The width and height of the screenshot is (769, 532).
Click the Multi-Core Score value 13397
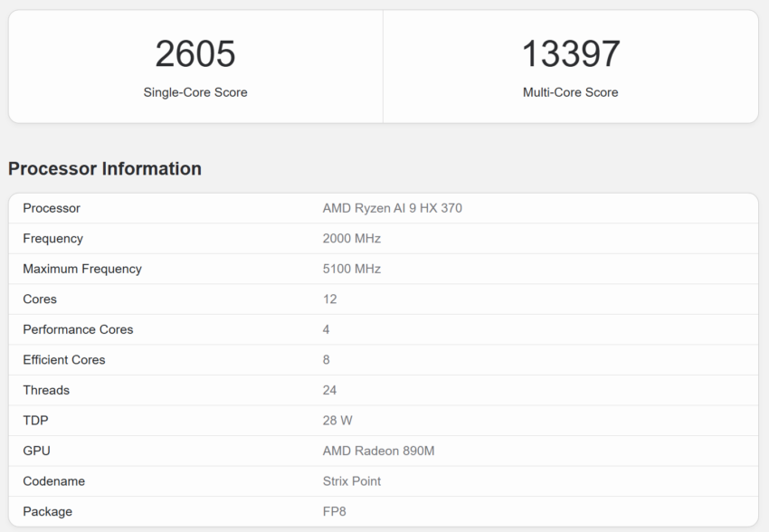coord(571,53)
